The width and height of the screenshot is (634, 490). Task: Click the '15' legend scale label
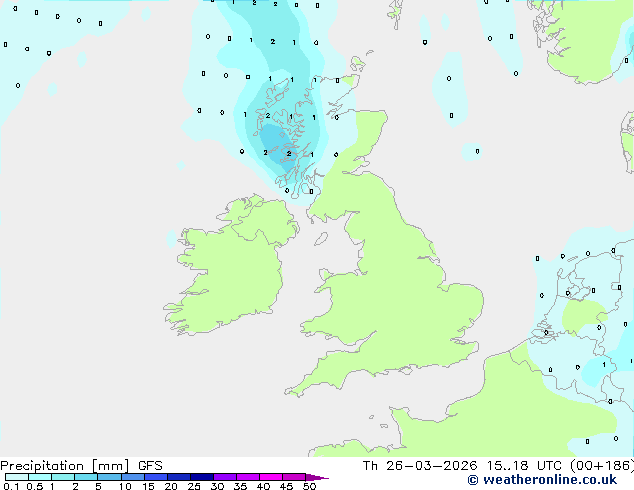tap(148, 486)
